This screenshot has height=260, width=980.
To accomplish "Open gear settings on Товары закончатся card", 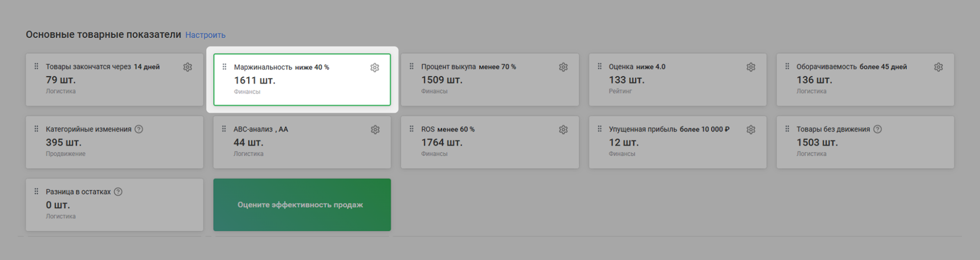I will [x=188, y=67].
